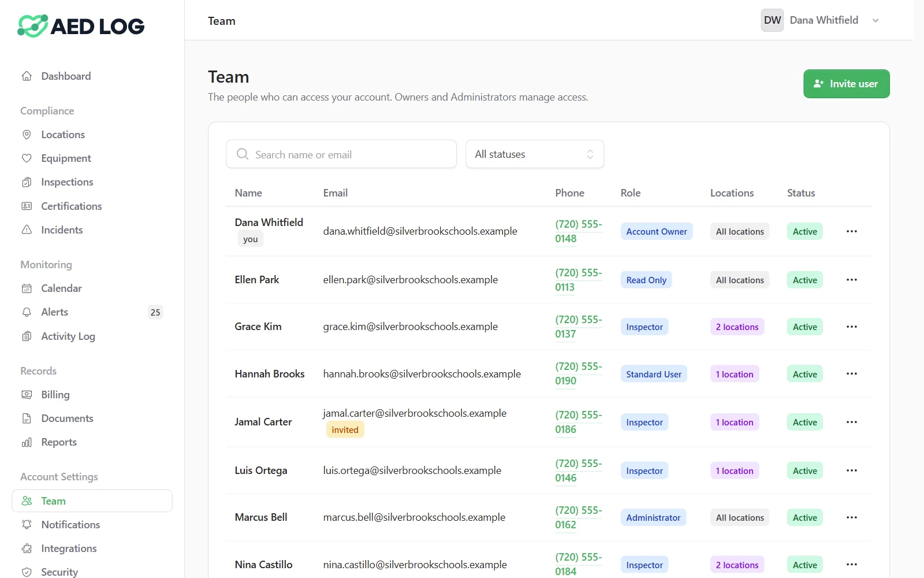924x578 pixels.
Task: Click the Dashboard home icon
Action: (27, 76)
